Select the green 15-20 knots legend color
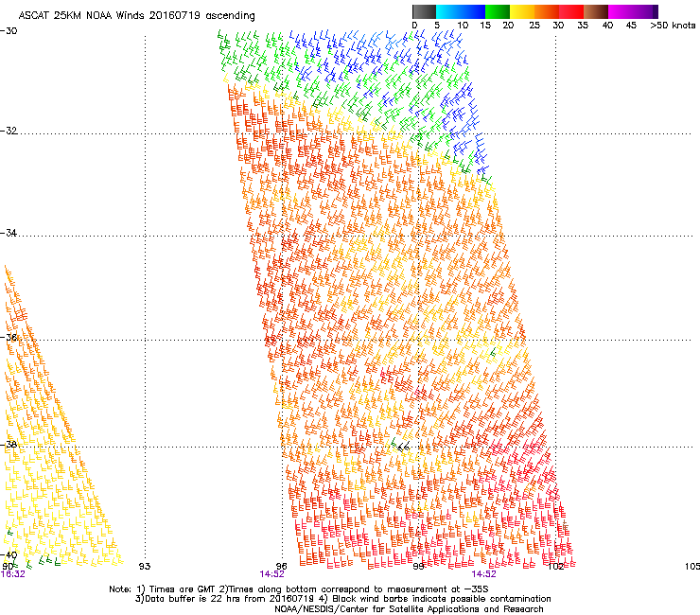This screenshot has height=615, width=700. click(x=498, y=11)
